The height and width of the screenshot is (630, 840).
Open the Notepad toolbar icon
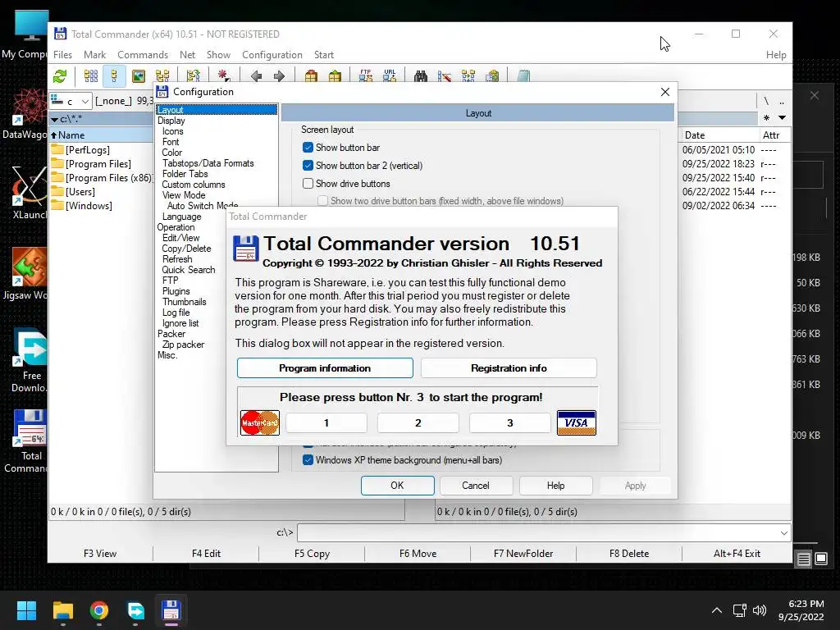pyautogui.click(x=523, y=76)
